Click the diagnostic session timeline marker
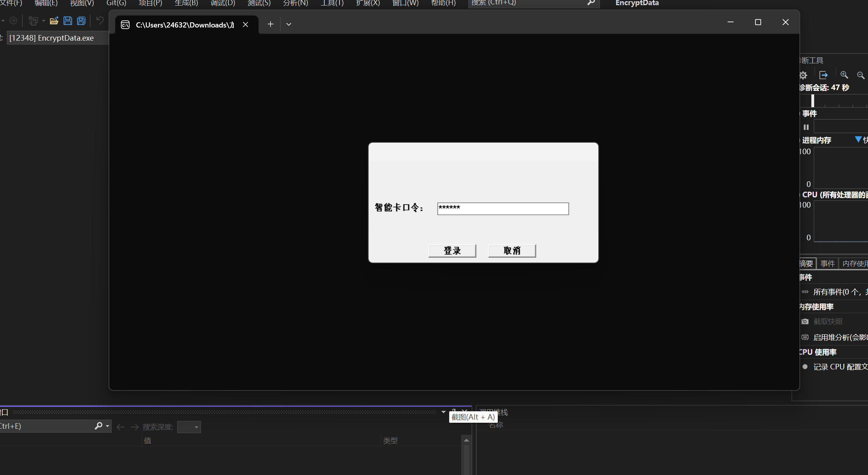The height and width of the screenshot is (475, 868). 813,101
